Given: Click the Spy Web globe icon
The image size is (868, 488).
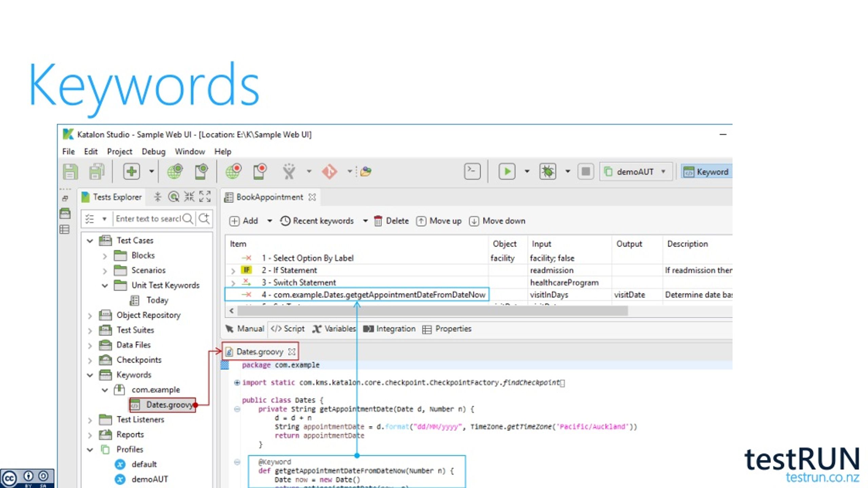Looking at the screenshot, I should tap(175, 171).
